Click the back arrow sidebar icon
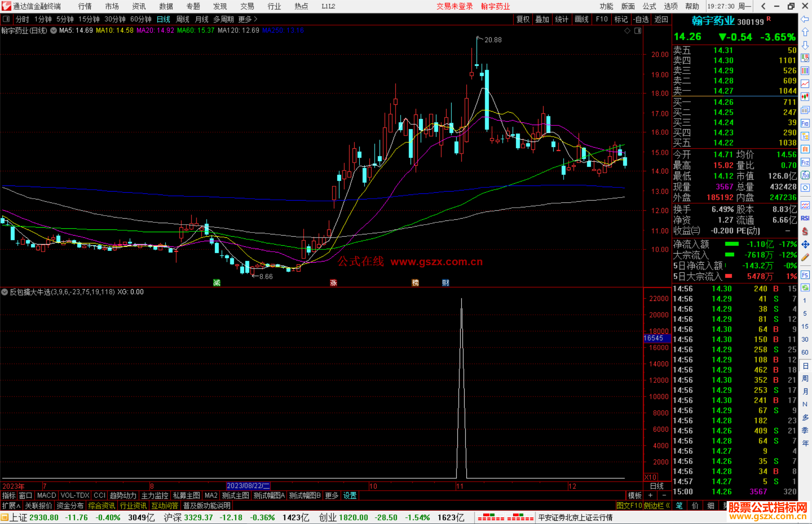812x524 pixels. coord(805,19)
